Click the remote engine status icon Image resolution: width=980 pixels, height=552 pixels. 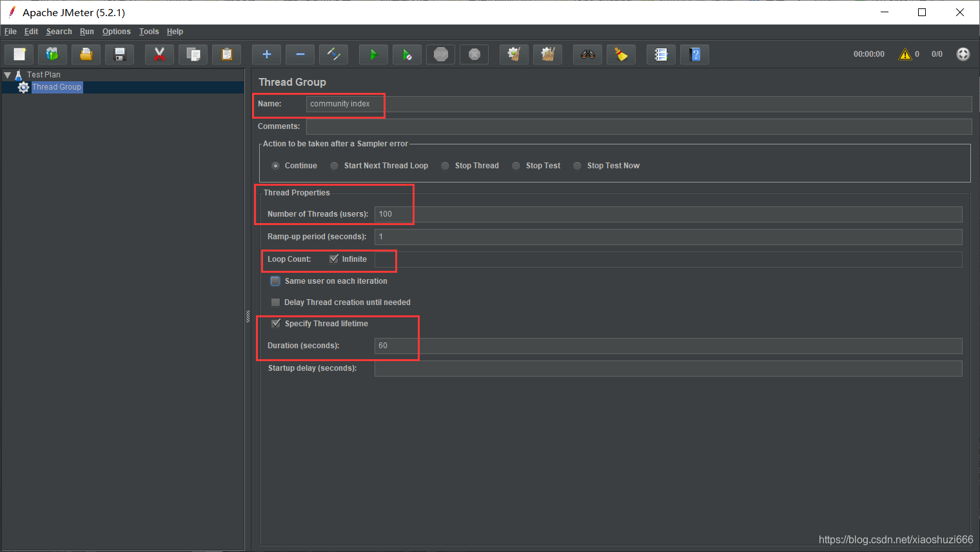(963, 54)
